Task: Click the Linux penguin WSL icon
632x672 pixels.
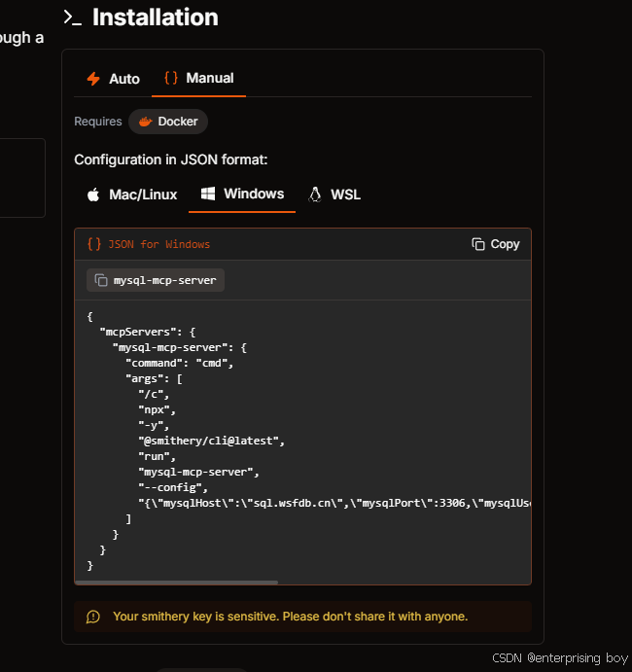Action: coord(315,195)
